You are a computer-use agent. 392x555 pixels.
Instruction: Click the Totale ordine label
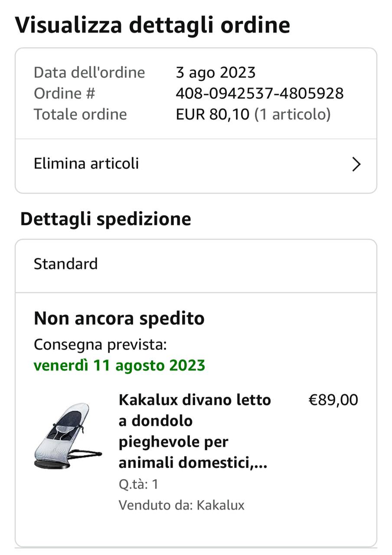[80, 114]
